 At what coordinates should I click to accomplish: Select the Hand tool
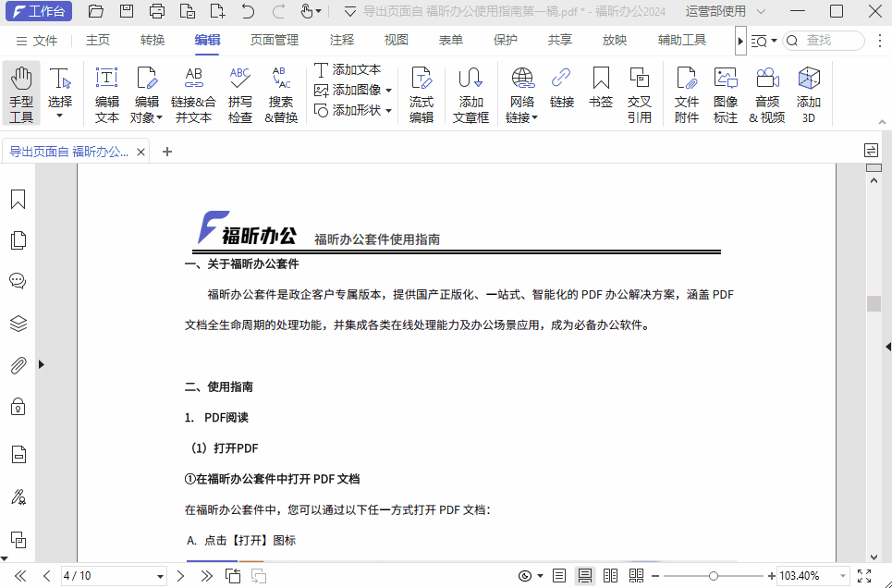point(21,94)
